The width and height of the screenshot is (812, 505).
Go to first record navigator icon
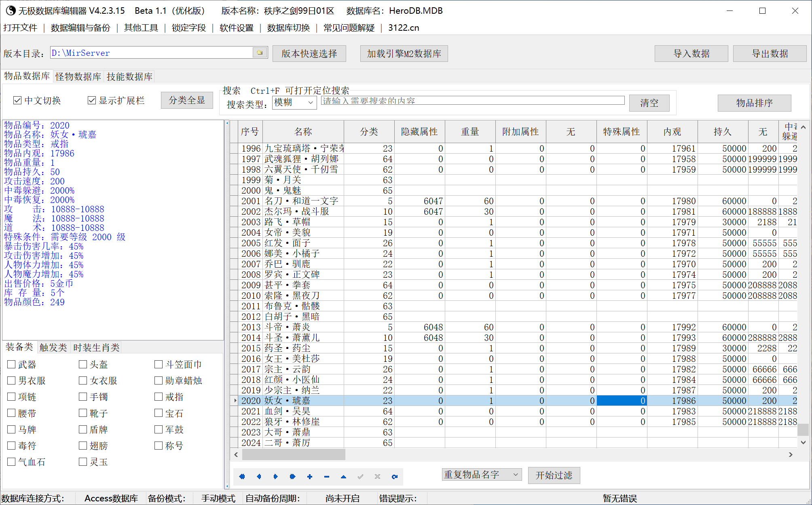[242, 477]
